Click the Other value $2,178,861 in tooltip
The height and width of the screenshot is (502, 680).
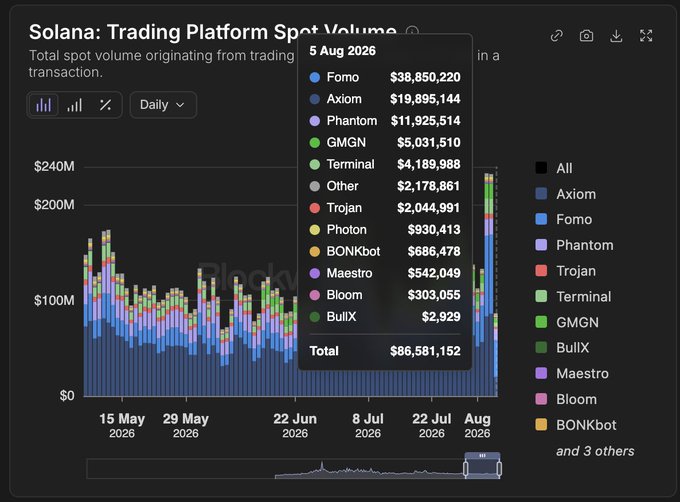[x=428, y=186]
